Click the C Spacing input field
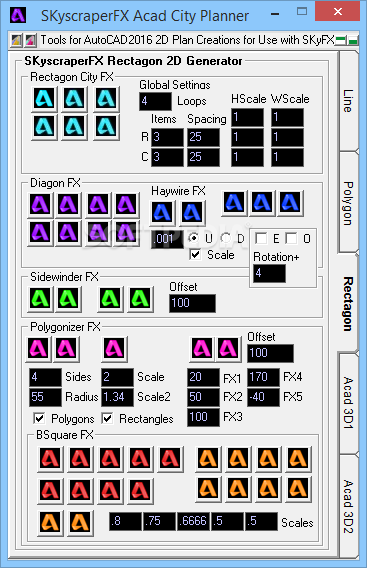This screenshot has width=367, height=568. [x=203, y=157]
